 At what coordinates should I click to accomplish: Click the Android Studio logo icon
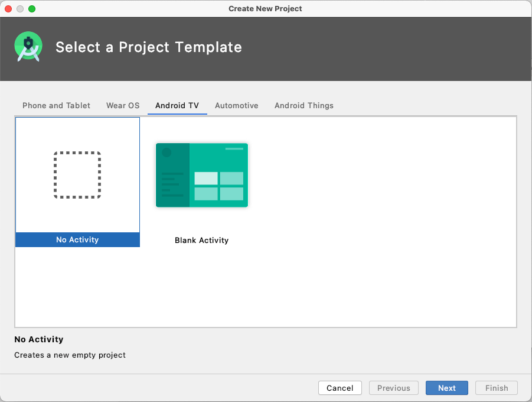pyautogui.click(x=28, y=47)
